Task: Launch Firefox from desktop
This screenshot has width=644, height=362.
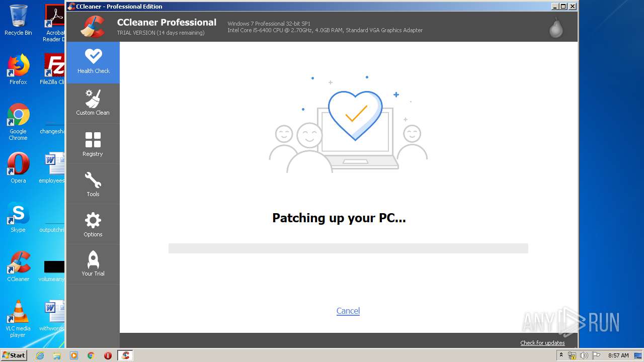Action: (18, 69)
